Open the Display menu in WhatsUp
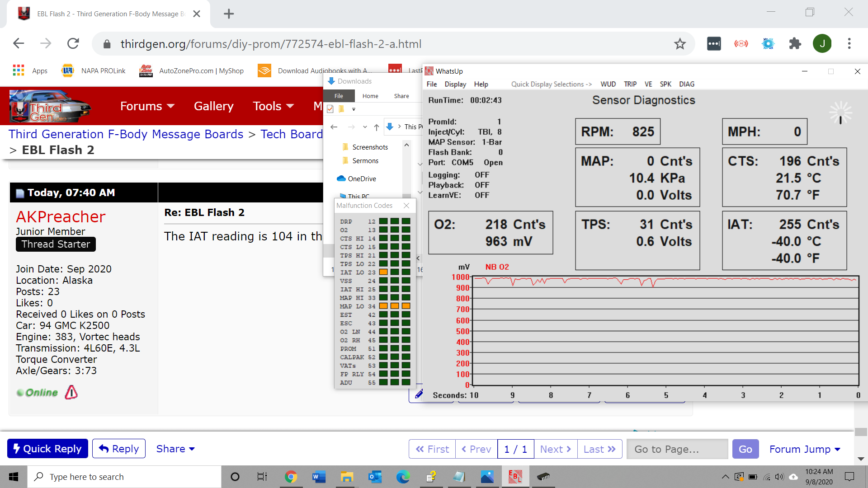The image size is (868, 488). (455, 84)
